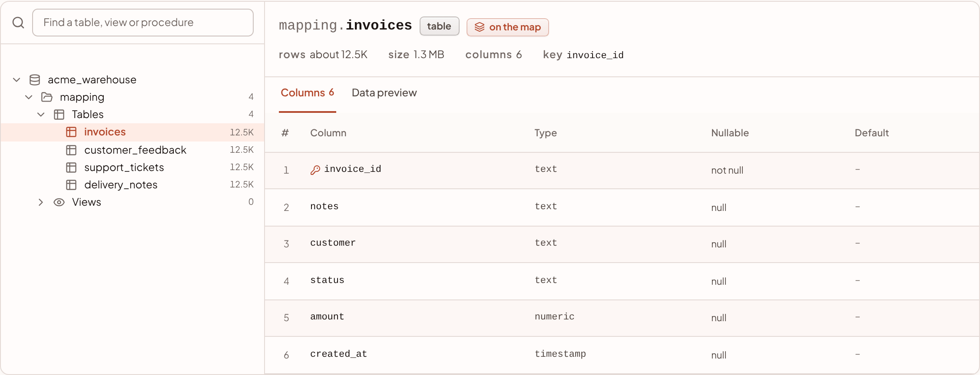Click the layers icon in map button
980x375 pixels.
point(480,27)
